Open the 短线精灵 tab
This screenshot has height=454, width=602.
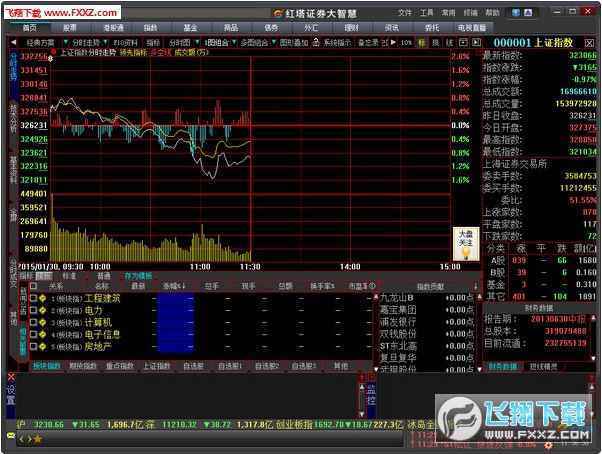pos(543,367)
